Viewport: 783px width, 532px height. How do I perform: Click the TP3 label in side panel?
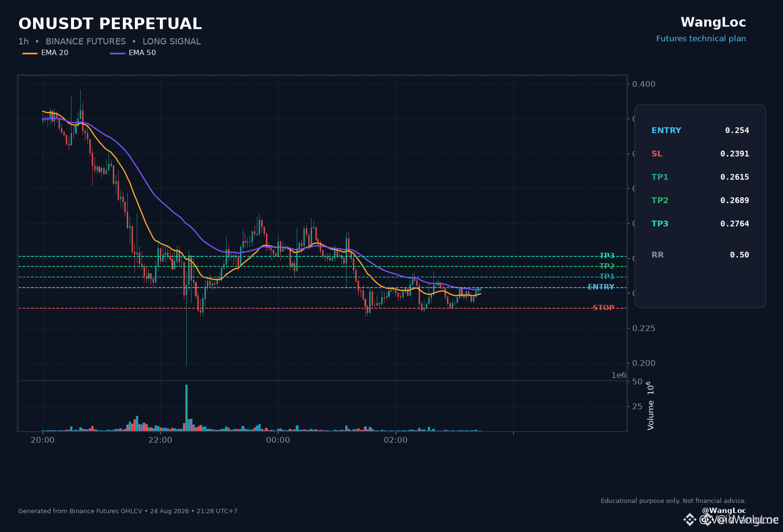coord(660,223)
